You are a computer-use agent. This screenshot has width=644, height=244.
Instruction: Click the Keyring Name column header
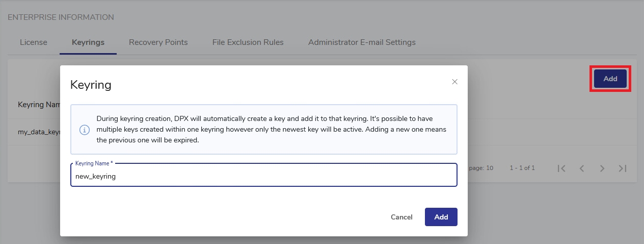coord(39,105)
